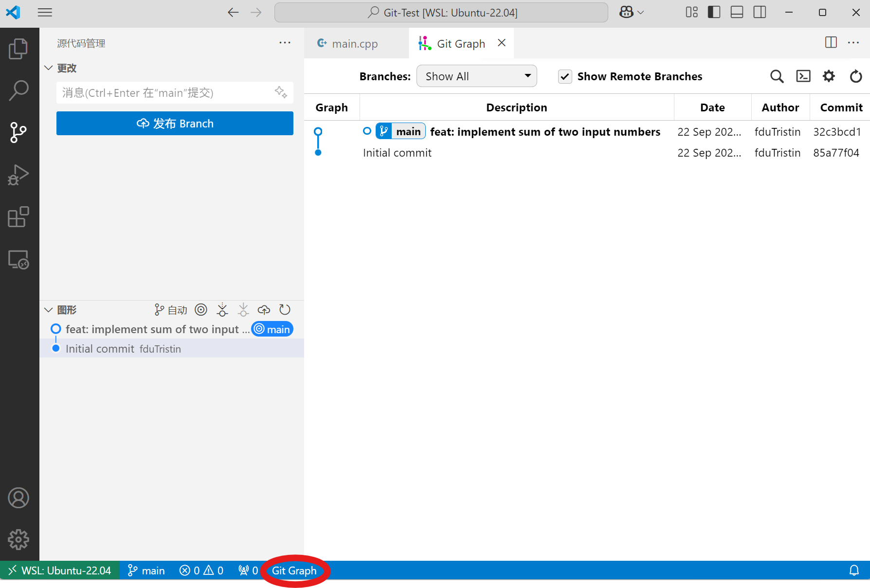Open the Branches Show All dropdown
The height and width of the screenshot is (588, 870).
[476, 76]
